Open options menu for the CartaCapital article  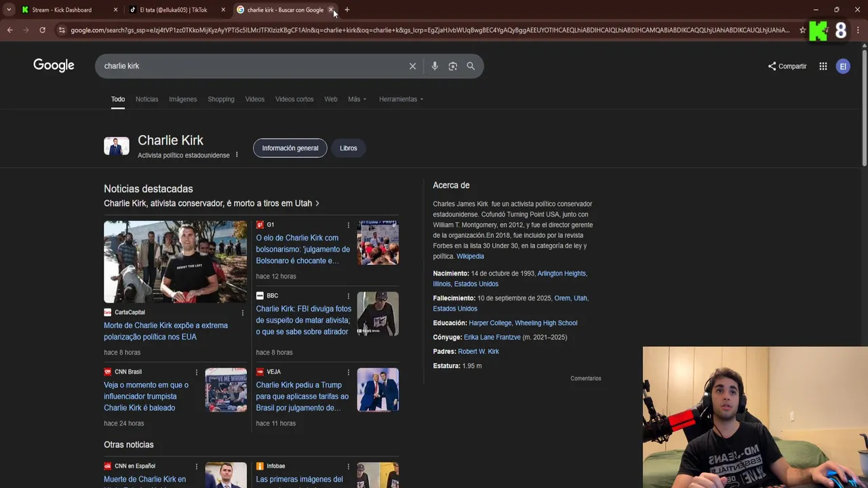tap(243, 312)
